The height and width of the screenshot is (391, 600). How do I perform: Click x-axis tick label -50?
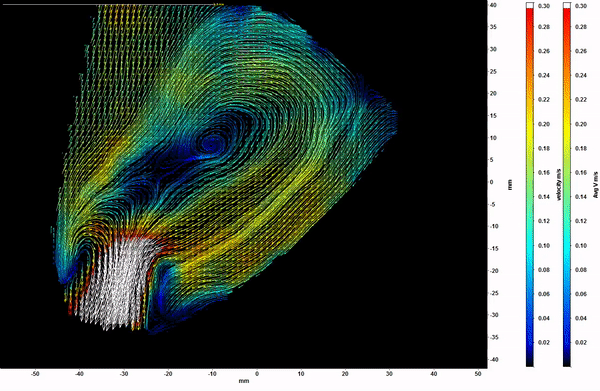pos(35,374)
